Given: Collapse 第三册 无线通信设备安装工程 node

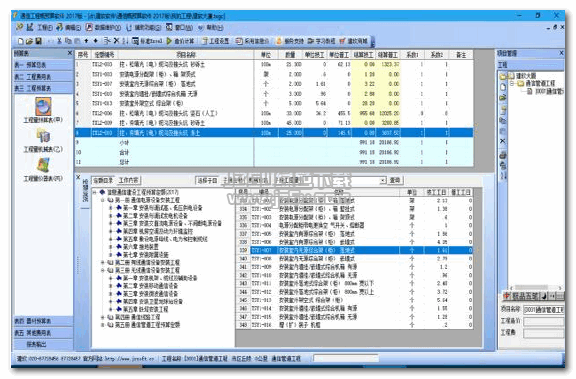Looking at the screenshot, I should coord(103,270).
